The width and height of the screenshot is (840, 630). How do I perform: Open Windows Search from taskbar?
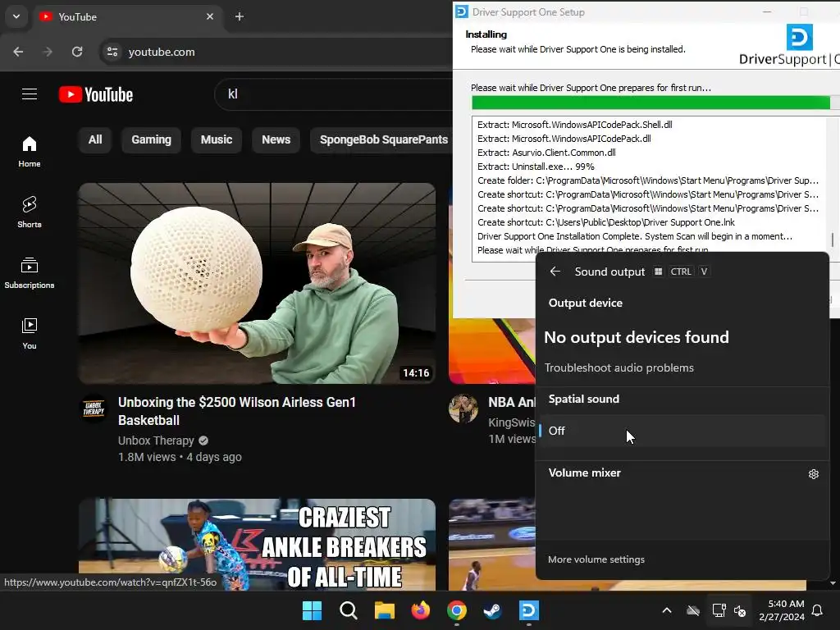tap(348, 610)
